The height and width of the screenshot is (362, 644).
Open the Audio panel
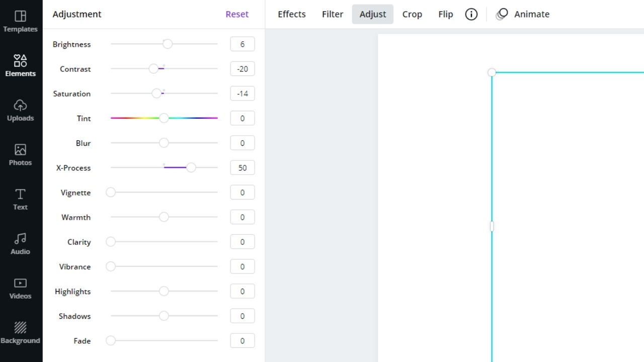(20, 244)
